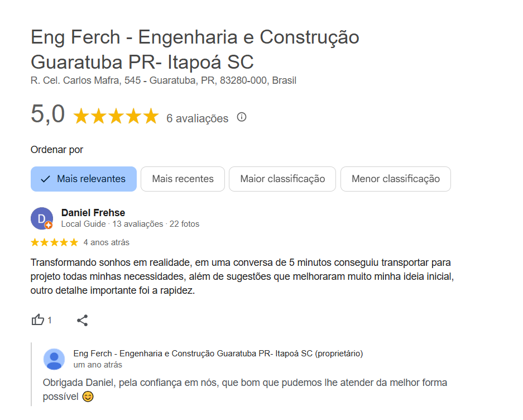523x420 pixels.
Task: Like Daniel Frehse's review with thumbs up
Action: (38, 320)
